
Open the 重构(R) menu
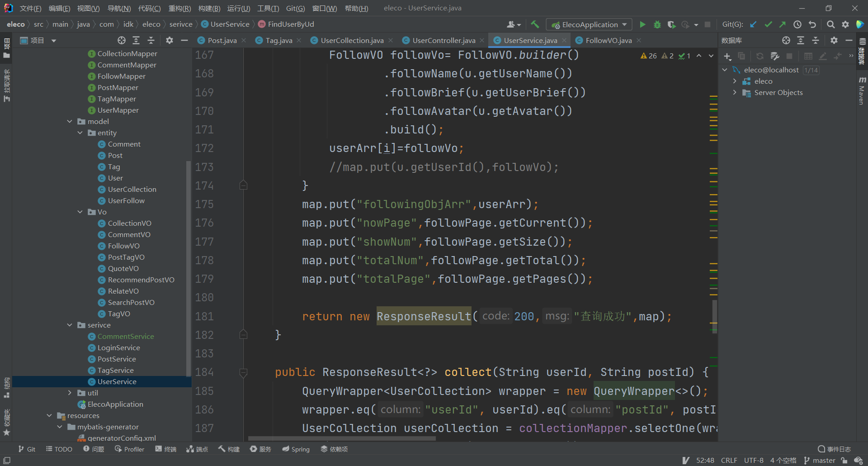click(179, 8)
